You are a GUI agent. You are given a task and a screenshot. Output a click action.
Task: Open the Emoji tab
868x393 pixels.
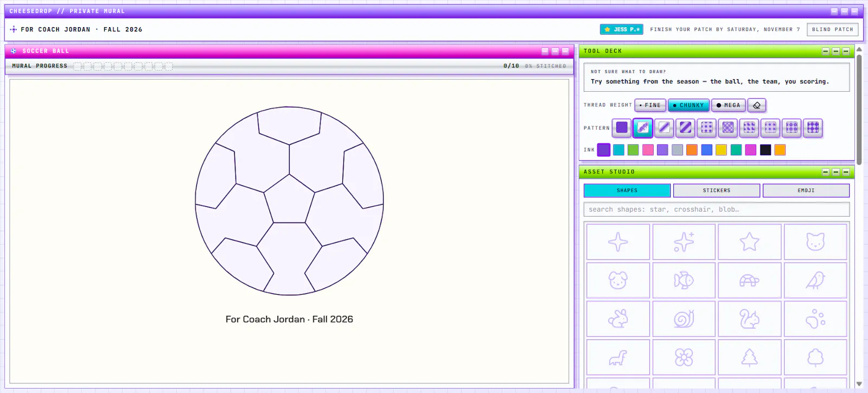pyautogui.click(x=806, y=191)
